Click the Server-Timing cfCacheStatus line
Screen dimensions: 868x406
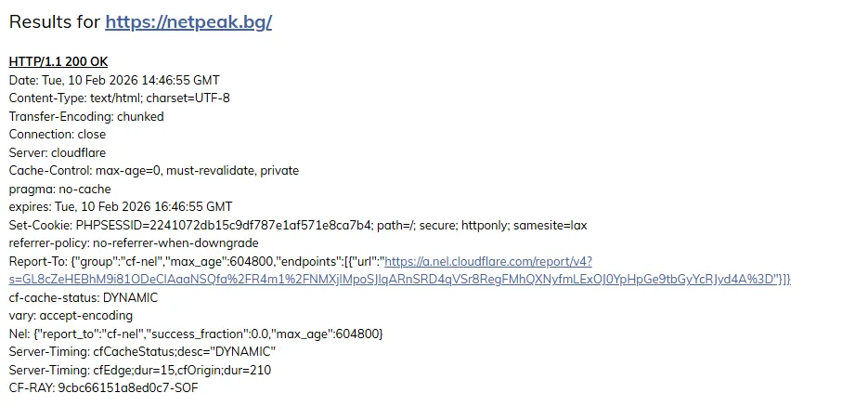click(x=142, y=351)
